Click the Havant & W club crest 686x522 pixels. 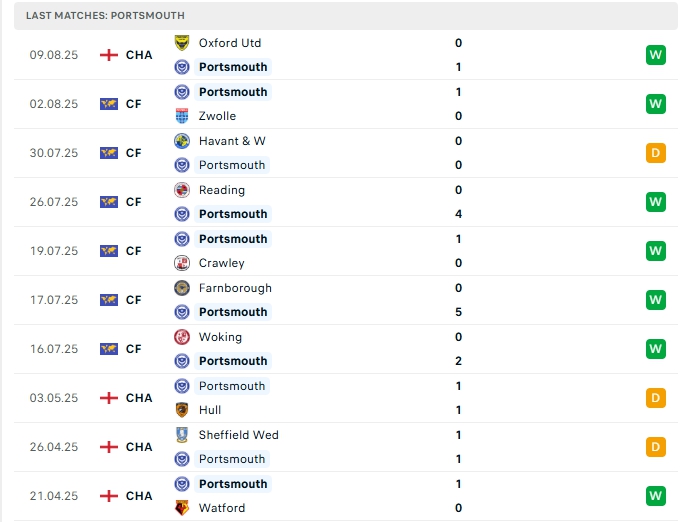[x=182, y=141]
